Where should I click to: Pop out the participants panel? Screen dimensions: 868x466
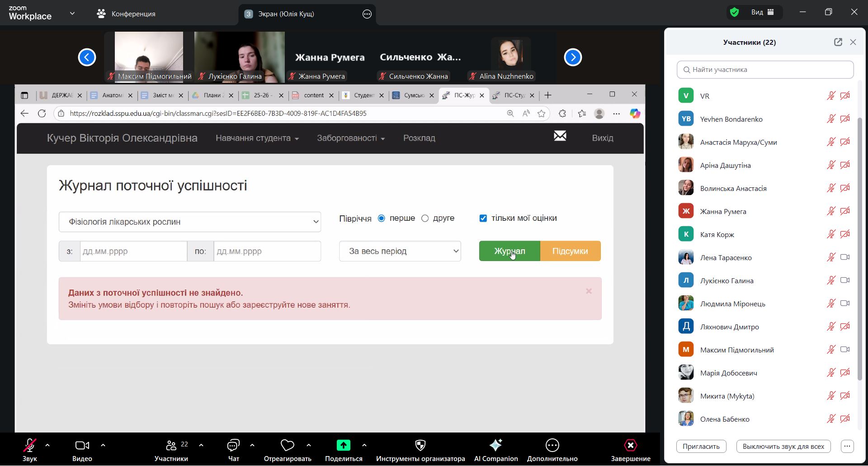[838, 42]
